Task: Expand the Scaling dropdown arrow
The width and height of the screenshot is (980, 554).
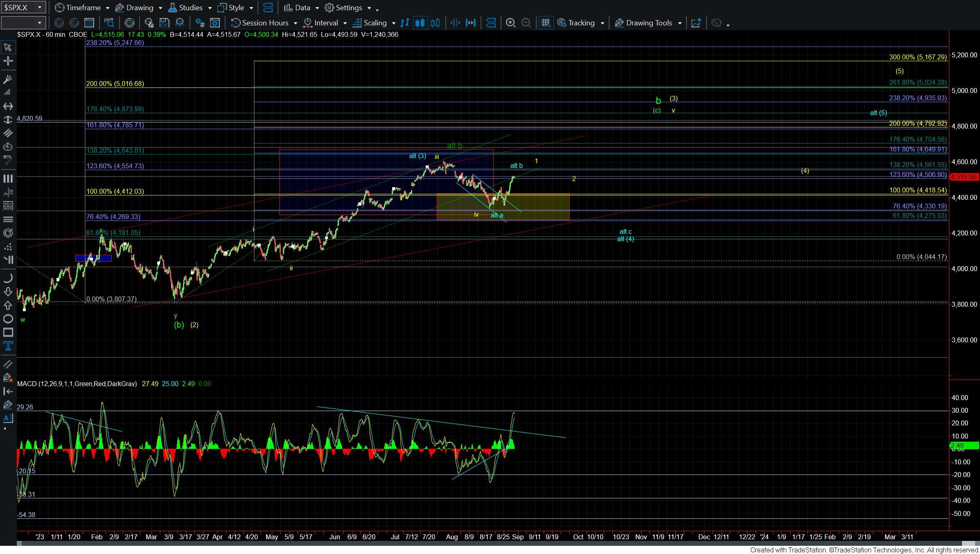Action: [393, 23]
